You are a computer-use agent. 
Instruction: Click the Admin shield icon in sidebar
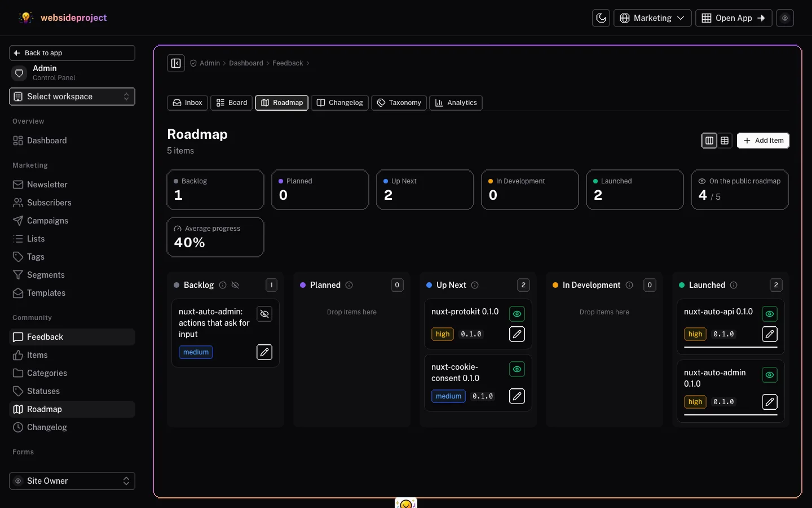point(19,73)
